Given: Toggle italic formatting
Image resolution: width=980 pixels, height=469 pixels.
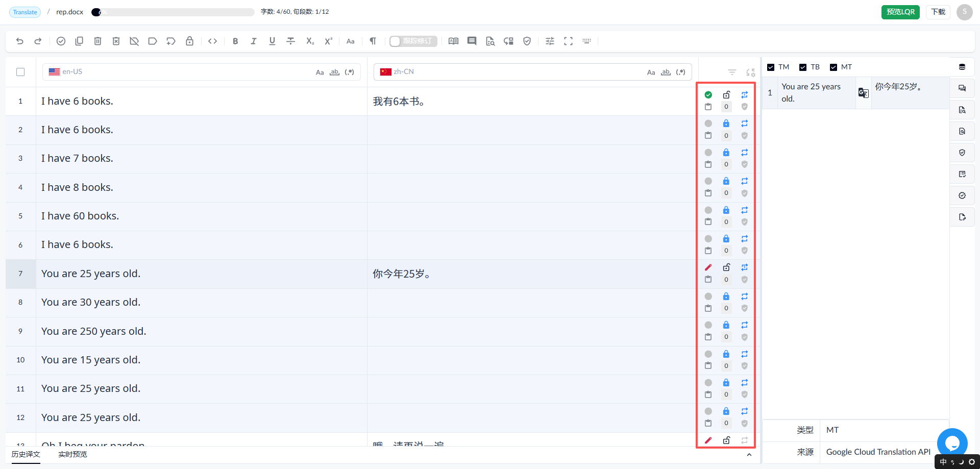Looking at the screenshot, I should 254,41.
